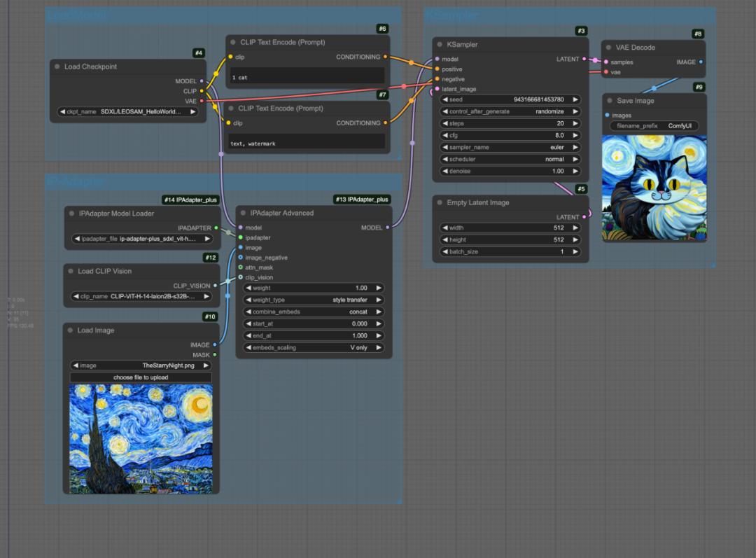756x558 pixels.
Task: Decrease cfg value with left arrow
Action: pyautogui.click(x=445, y=136)
